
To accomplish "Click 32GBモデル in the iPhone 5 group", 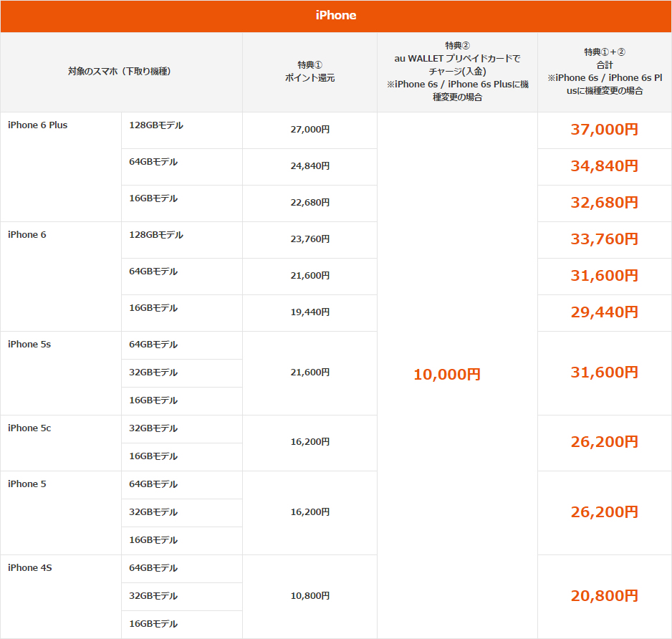I will pyautogui.click(x=153, y=512).
